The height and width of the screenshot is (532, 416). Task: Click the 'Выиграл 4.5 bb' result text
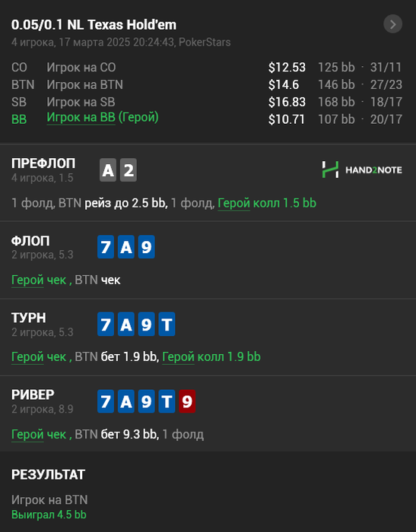49,515
